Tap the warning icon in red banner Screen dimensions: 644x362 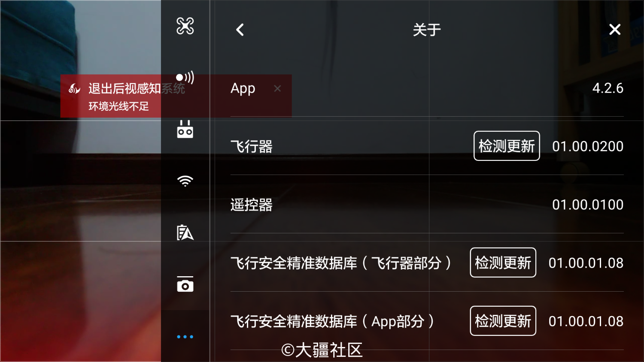74,89
